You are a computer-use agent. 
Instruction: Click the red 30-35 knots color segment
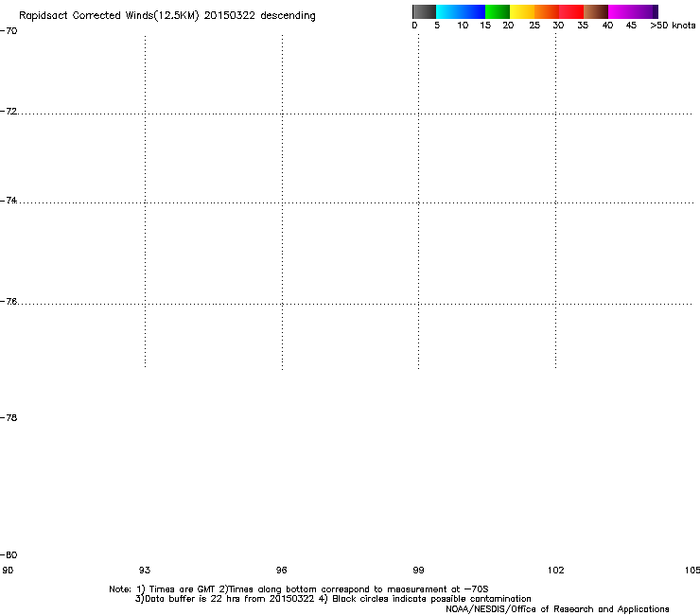(571, 11)
